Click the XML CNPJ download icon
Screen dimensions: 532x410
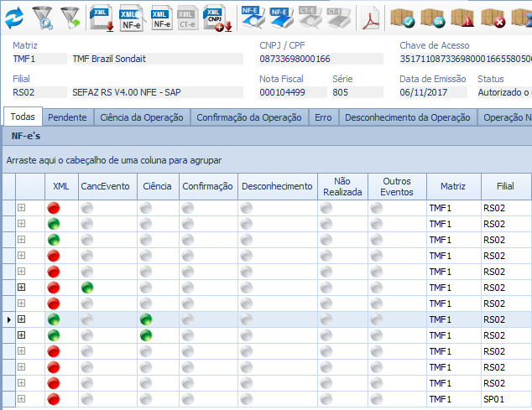click(x=217, y=15)
